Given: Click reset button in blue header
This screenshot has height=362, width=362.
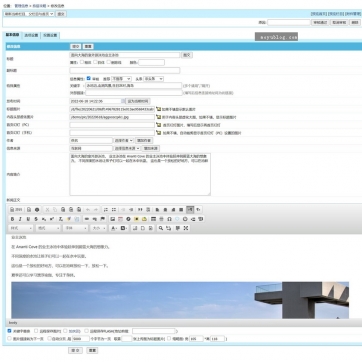Looking at the screenshot, I should 88,46.
